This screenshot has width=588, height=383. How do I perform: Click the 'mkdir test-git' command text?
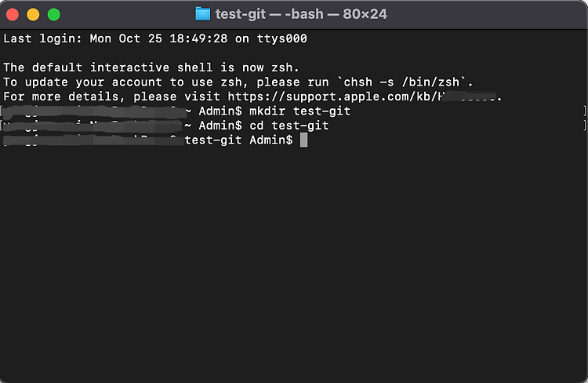point(299,111)
